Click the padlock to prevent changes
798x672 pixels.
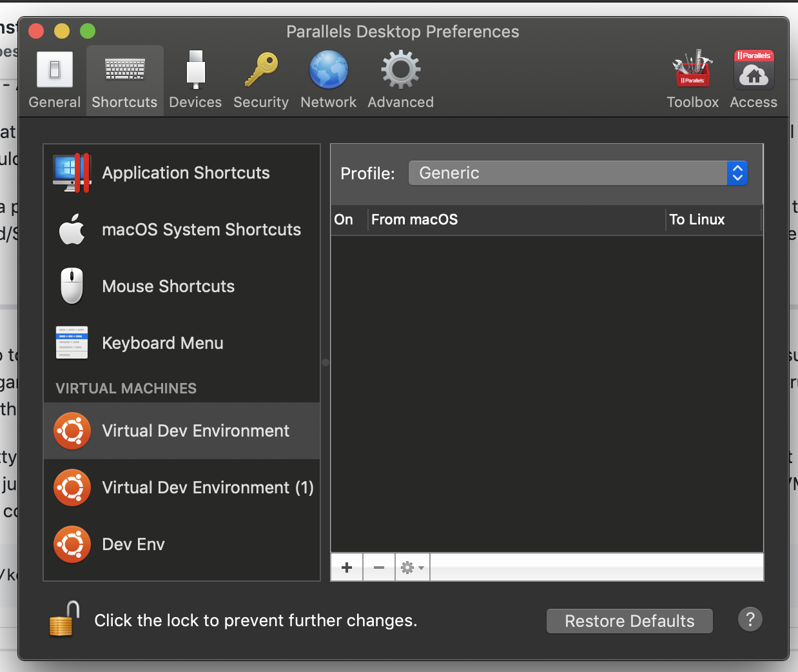click(x=64, y=619)
